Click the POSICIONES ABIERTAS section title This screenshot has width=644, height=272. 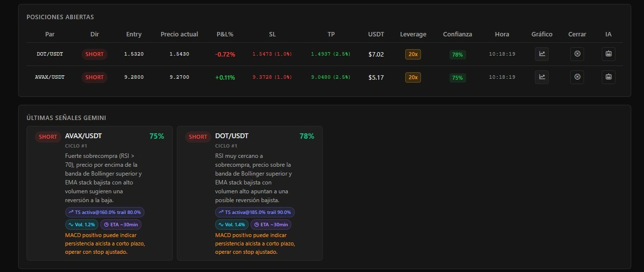point(60,17)
